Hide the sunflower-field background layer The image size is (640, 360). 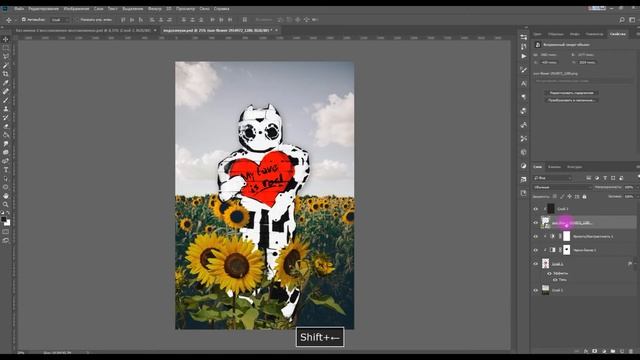[x=536, y=290]
